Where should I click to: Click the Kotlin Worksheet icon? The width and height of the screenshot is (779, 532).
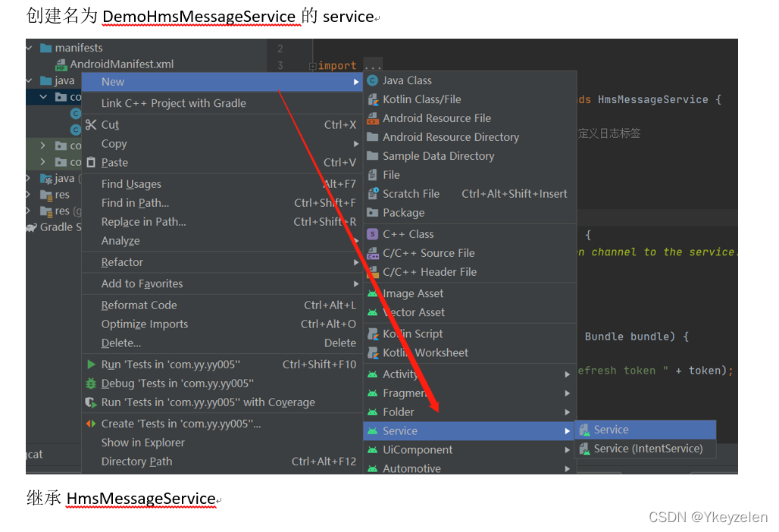(373, 352)
